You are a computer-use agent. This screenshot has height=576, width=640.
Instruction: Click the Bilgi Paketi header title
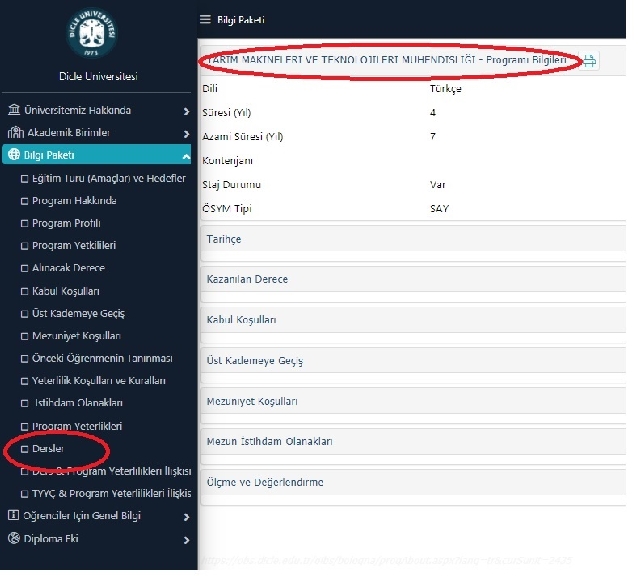(x=241, y=20)
